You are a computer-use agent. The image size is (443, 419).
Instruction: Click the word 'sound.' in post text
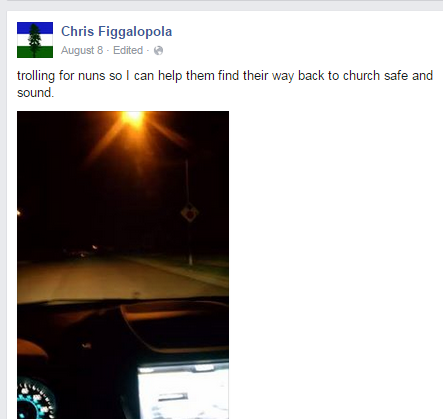click(x=35, y=93)
